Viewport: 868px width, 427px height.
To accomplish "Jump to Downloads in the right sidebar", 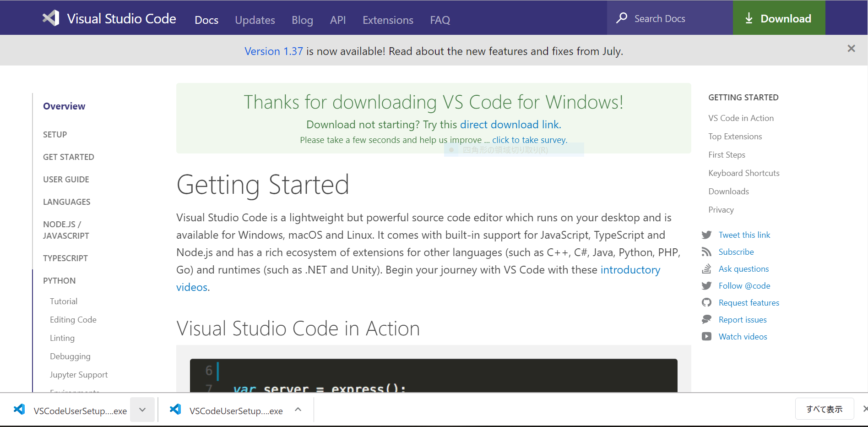I will pos(729,192).
